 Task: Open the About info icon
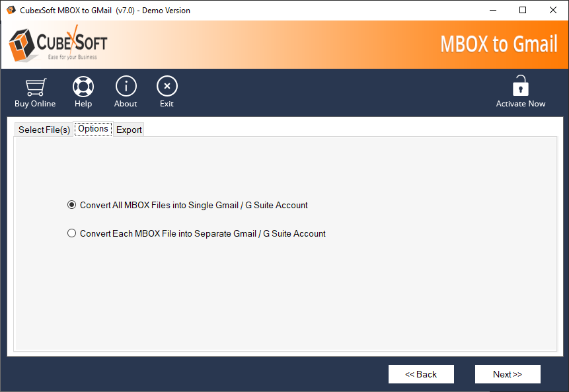[126, 87]
